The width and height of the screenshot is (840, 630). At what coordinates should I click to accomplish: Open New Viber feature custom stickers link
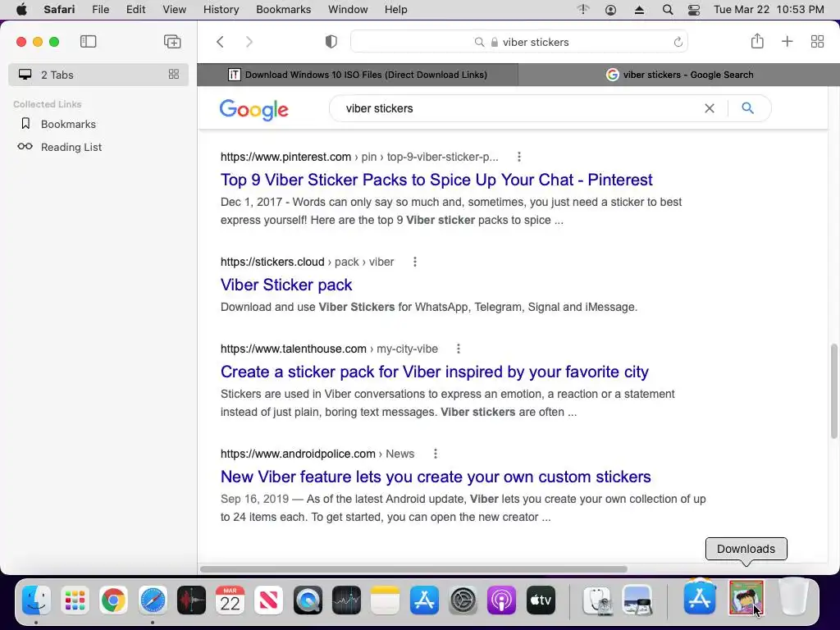(x=436, y=477)
